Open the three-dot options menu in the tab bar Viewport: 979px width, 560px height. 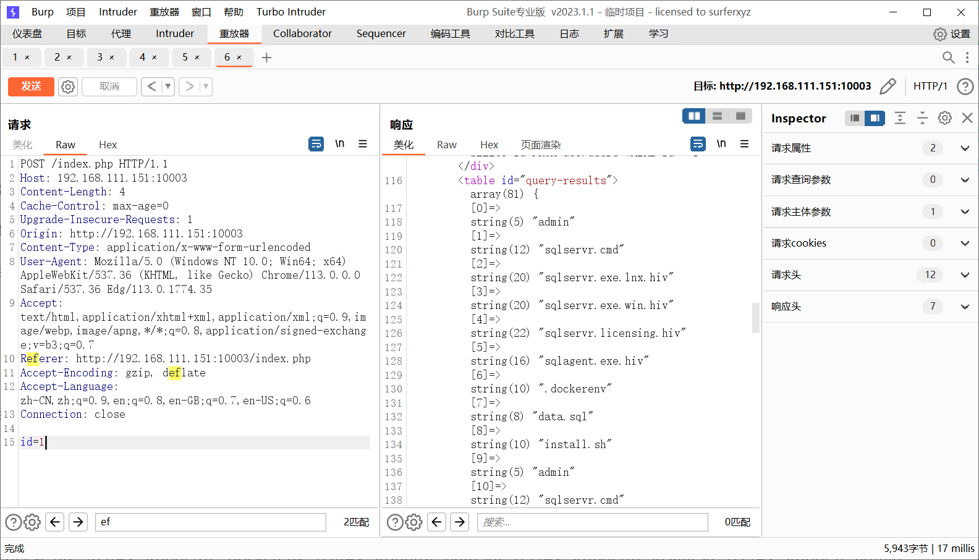[x=967, y=57]
